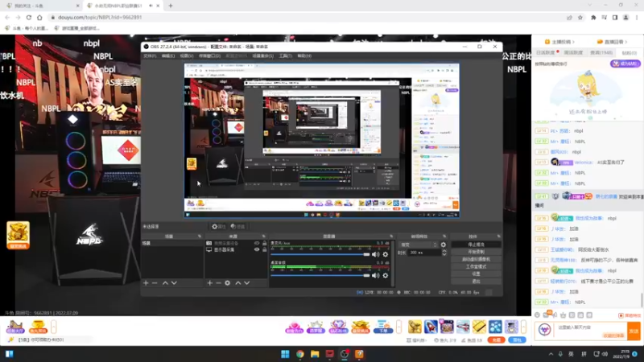Open browser extensions puzzle icon
644x362 pixels.
pos(593,17)
